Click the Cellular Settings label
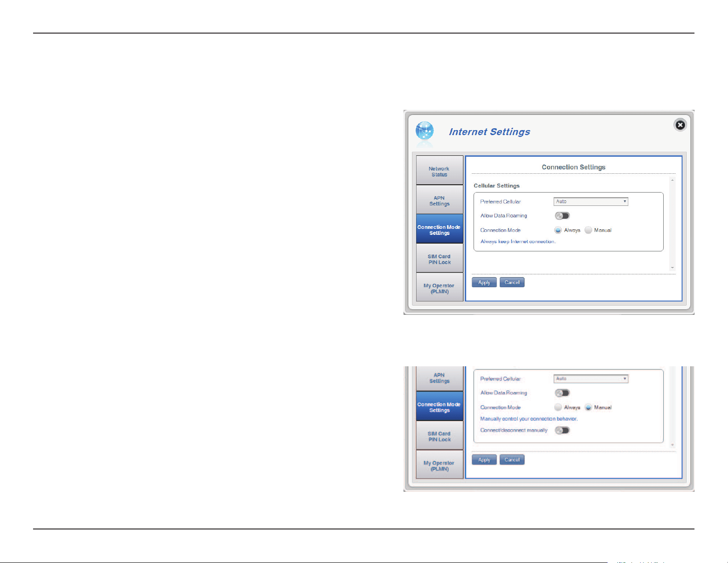The width and height of the screenshot is (728, 563). point(497,186)
